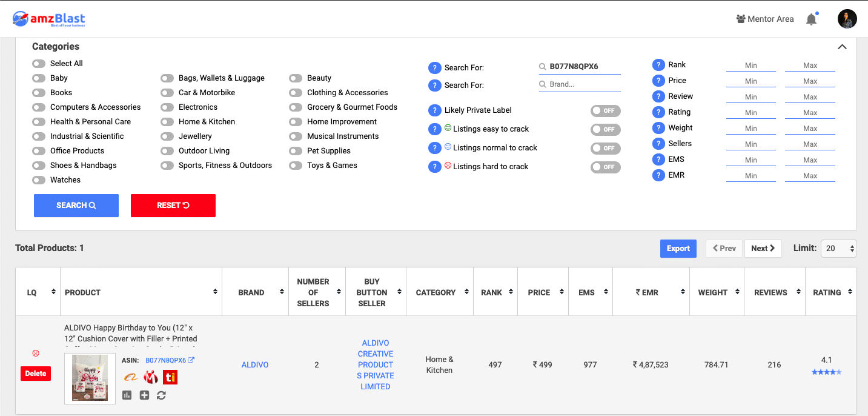Sort by the EMS column header
868x416 pixels.
pyautogui.click(x=591, y=292)
